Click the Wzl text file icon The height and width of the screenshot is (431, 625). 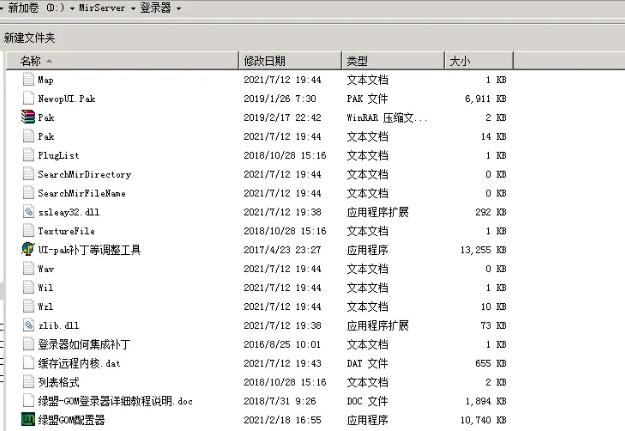click(28, 306)
